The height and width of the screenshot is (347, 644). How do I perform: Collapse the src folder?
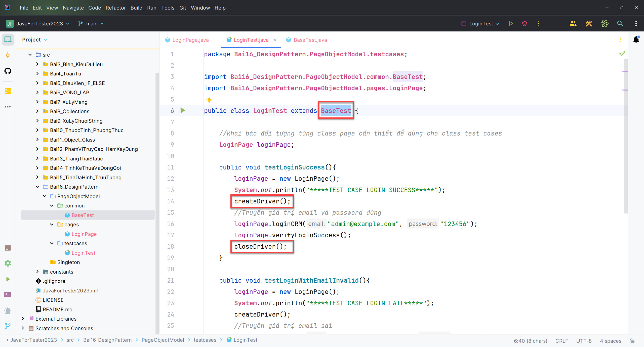click(30, 55)
